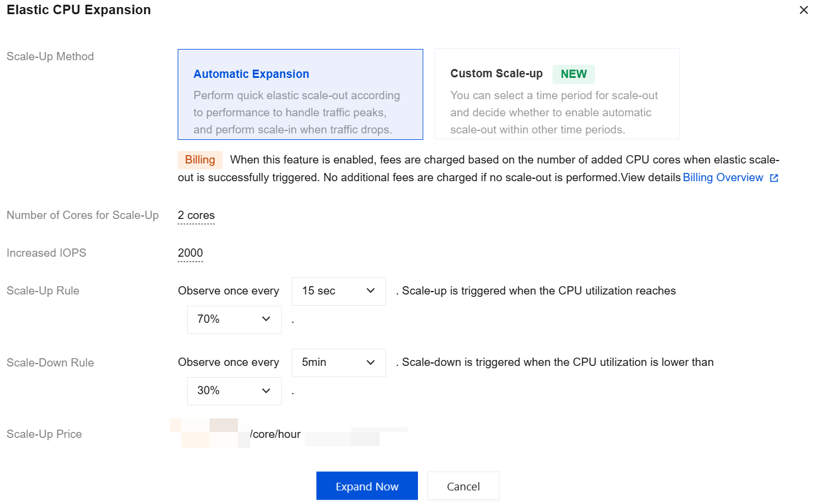Image resolution: width=817 pixels, height=504 pixels.
Task: Click the underlined 2000 Increased IOPS value
Action: pos(190,253)
